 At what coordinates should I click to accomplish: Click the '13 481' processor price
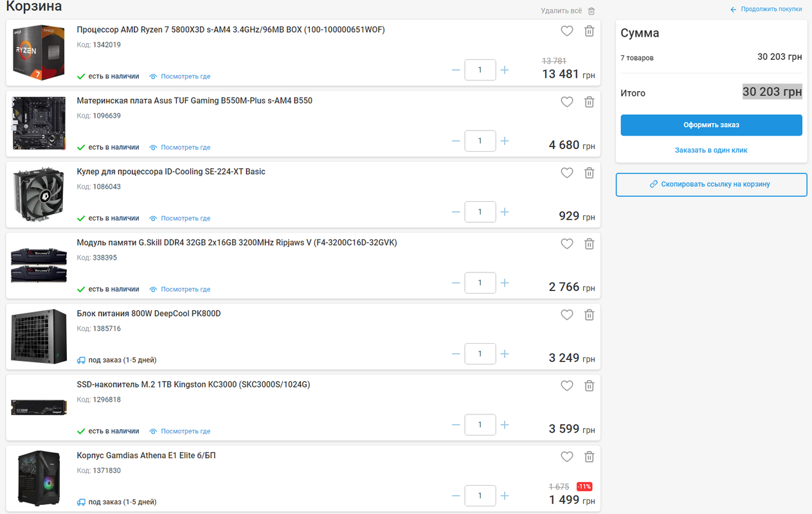click(x=561, y=74)
